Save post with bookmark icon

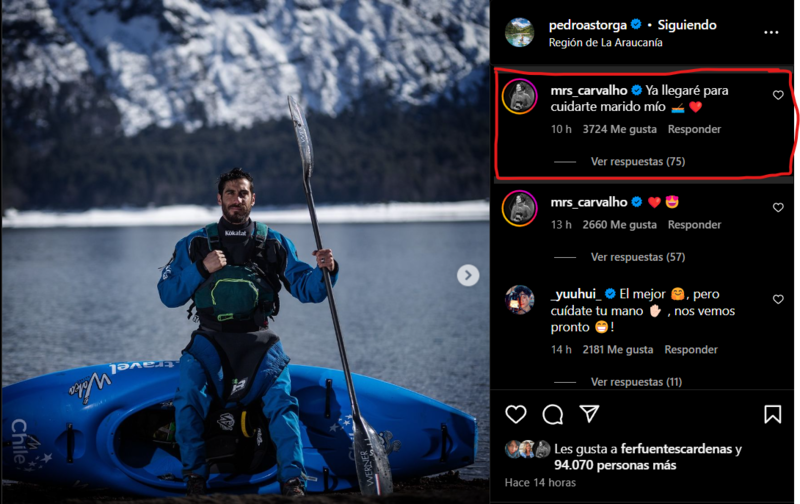click(773, 414)
